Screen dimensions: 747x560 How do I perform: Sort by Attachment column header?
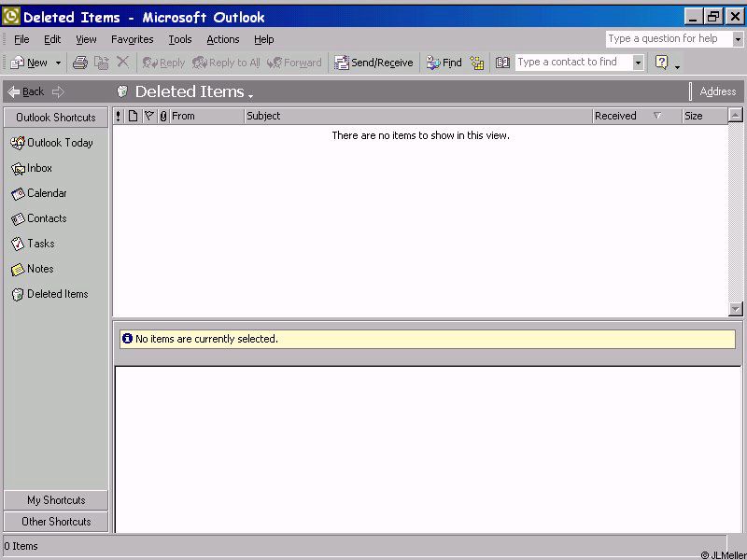point(163,116)
